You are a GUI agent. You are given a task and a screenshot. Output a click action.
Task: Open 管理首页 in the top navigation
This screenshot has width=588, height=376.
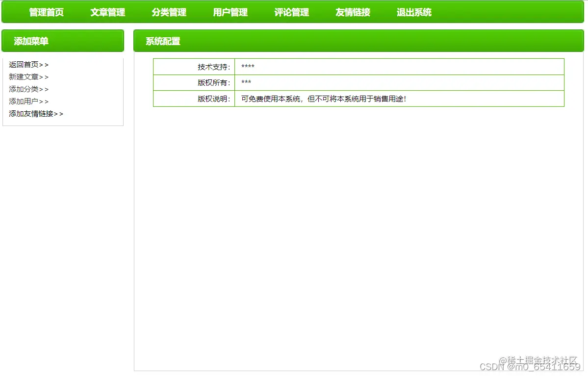tap(47, 12)
